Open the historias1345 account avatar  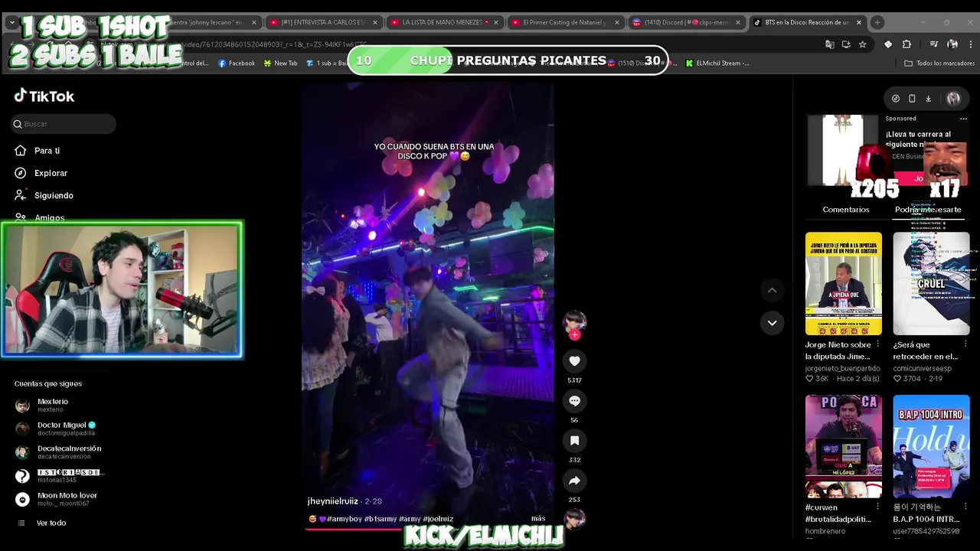(22, 476)
